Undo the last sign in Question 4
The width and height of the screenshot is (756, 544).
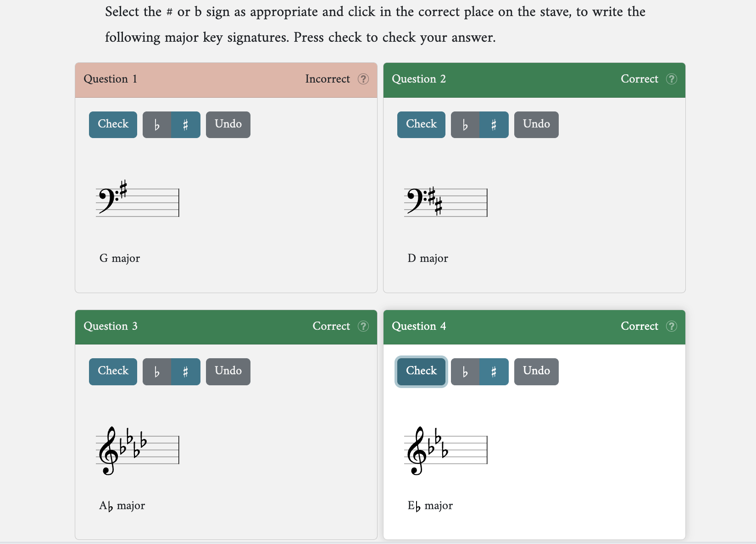536,372
